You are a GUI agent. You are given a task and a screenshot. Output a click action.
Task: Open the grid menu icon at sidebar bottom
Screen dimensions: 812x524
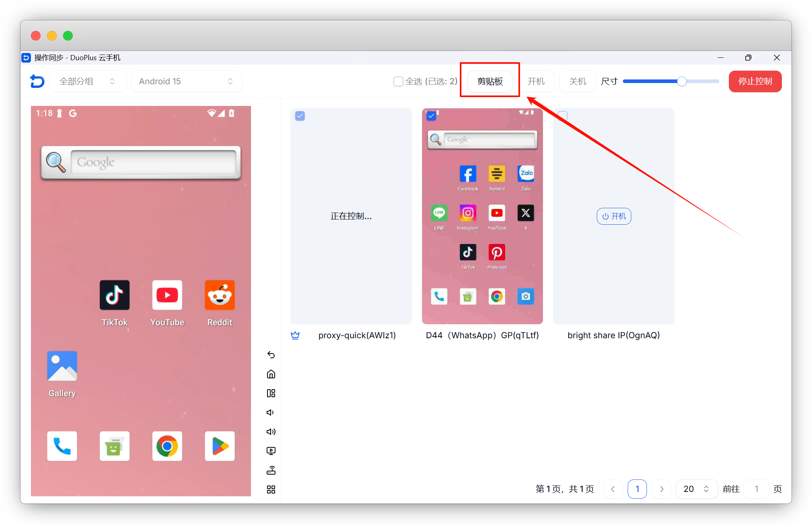(271, 489)
